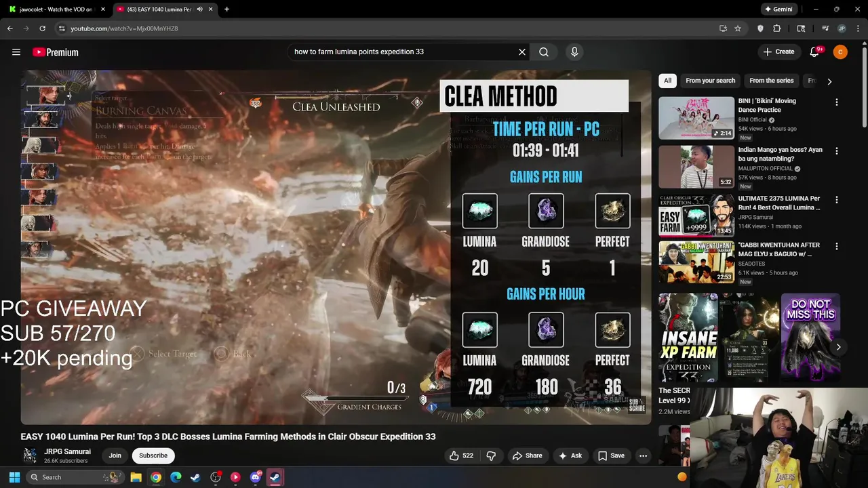Viewport: 868px width, 488px height.
Task: Click the Create button
Action: click(778, 52)
